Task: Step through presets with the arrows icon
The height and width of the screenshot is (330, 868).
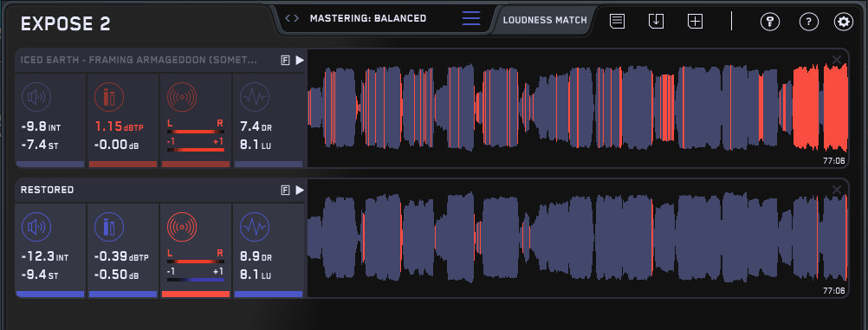Action: tap(292, 18)
